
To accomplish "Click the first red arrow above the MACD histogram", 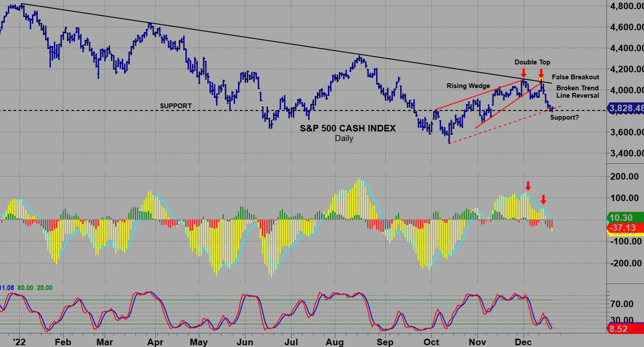I will 528,186.
